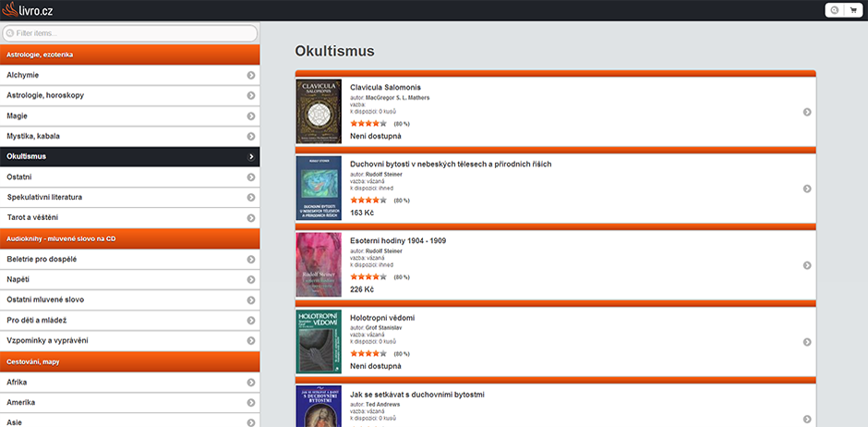This screenshot has width=868, height=427.
Task: Open the Alchymie category
Action: point(130,75)
